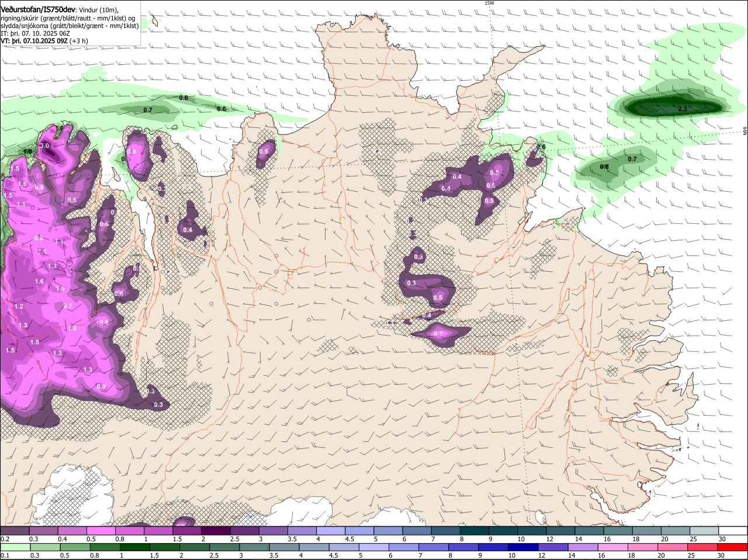
Task: Select the dark teal swatch between 8 and 9 on the upper scale
Action: 475,530
